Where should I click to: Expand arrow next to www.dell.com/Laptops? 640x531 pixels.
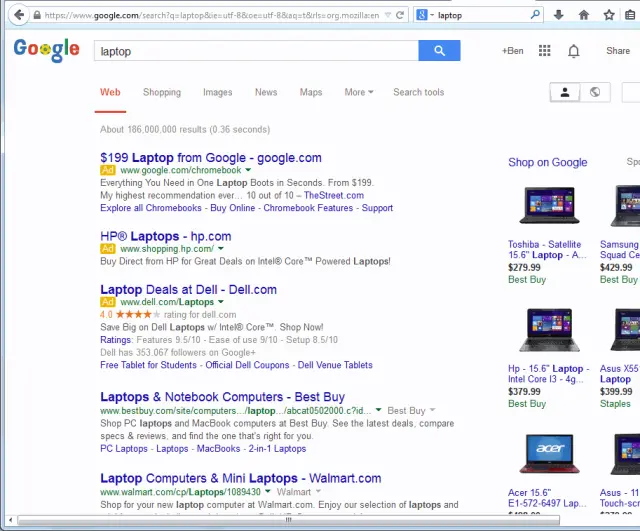click(221, 302)
